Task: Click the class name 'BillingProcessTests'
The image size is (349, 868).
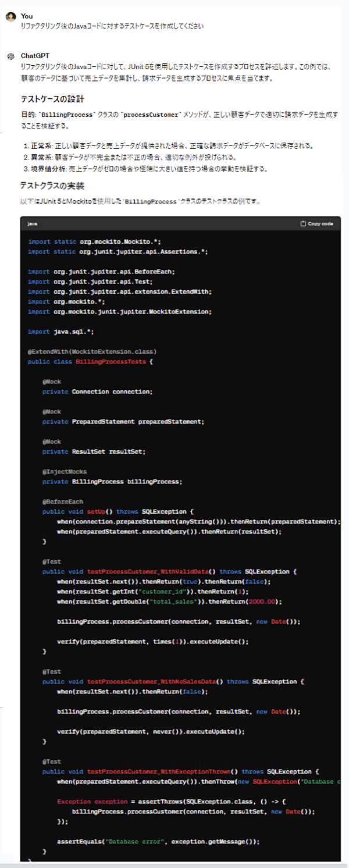Action: 111,361
